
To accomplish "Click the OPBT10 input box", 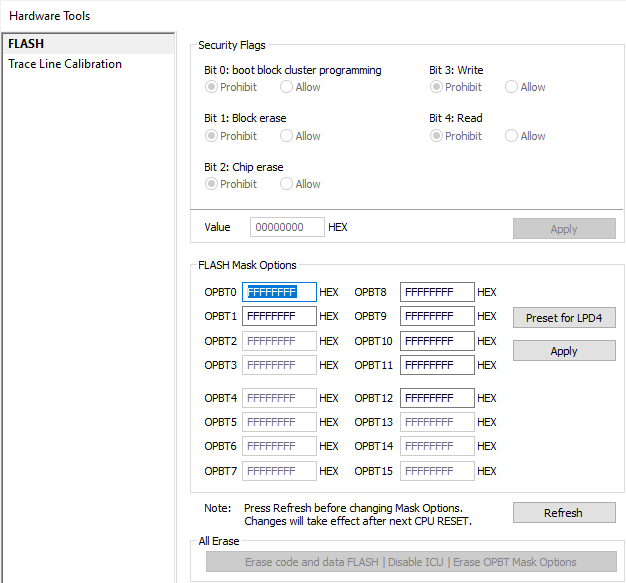I will (437, 341).
